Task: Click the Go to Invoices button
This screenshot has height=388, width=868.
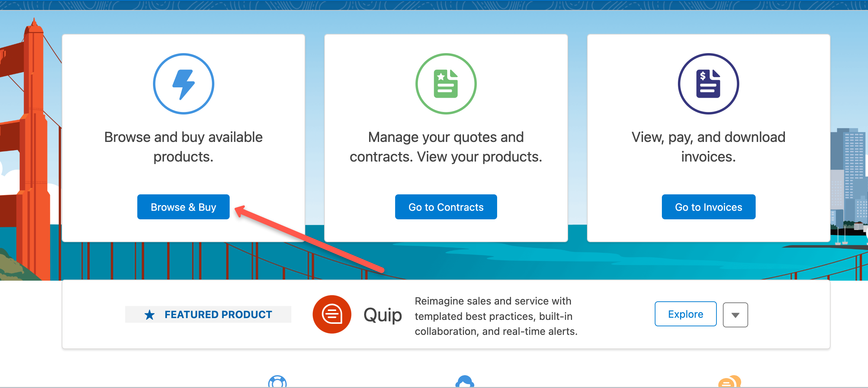Action: 708,207
